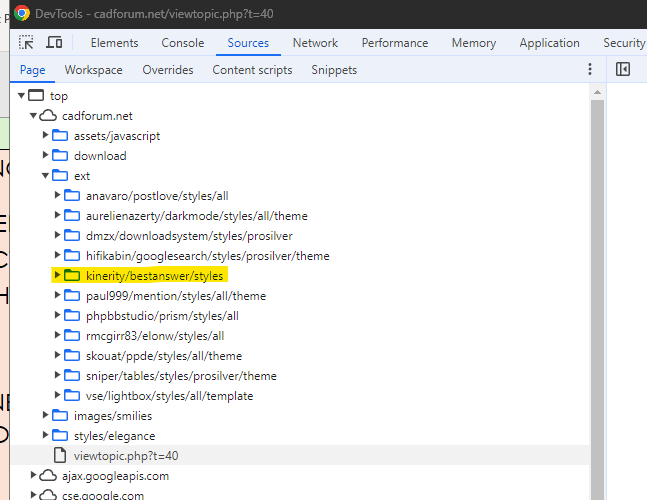Click the viewtopic.php file icon

60,455
